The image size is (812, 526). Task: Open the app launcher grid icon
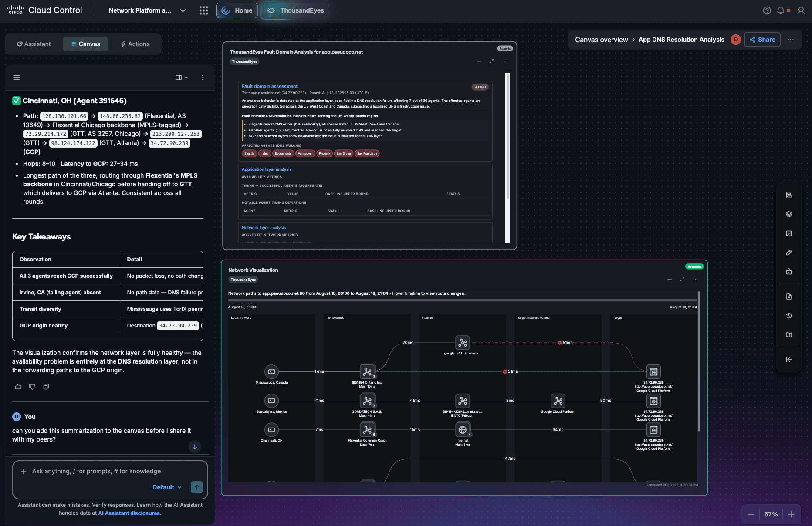pyautogui.click(x=203, y=10)
